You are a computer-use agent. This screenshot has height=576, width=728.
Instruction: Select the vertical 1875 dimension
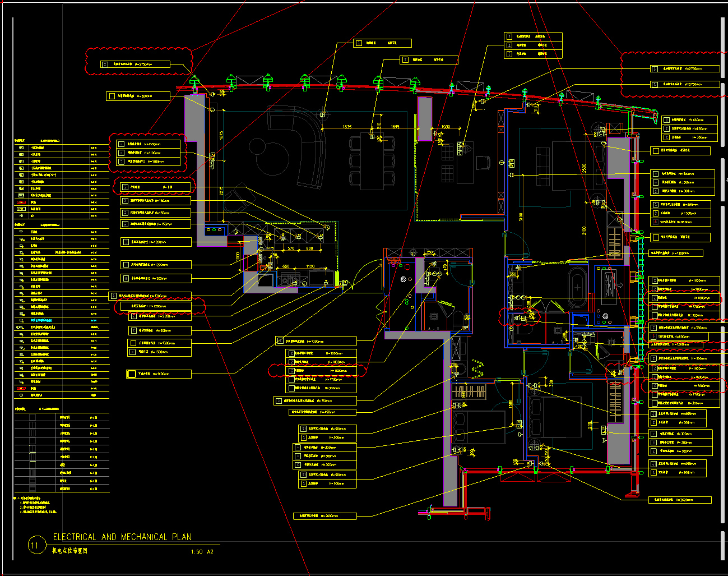221,135
